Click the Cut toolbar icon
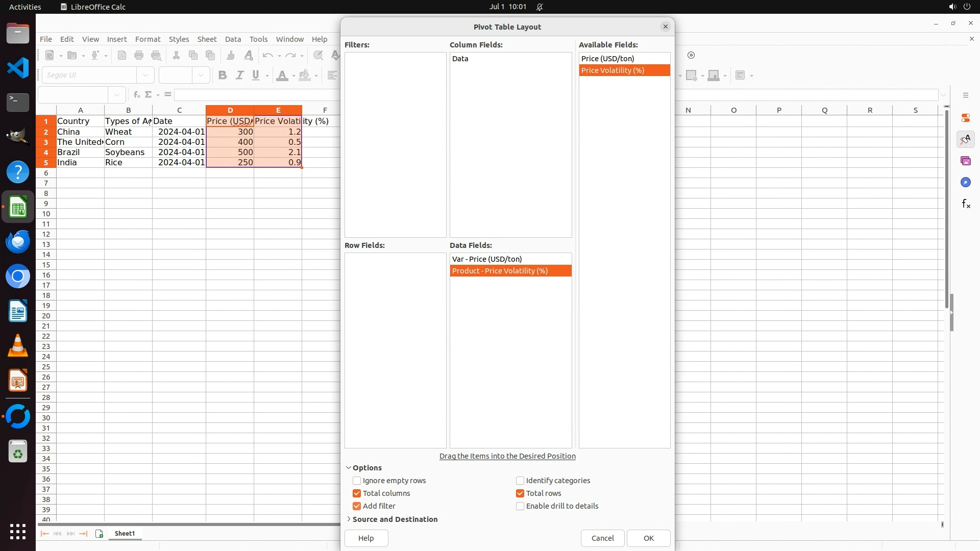 click(x=176, y=56)
